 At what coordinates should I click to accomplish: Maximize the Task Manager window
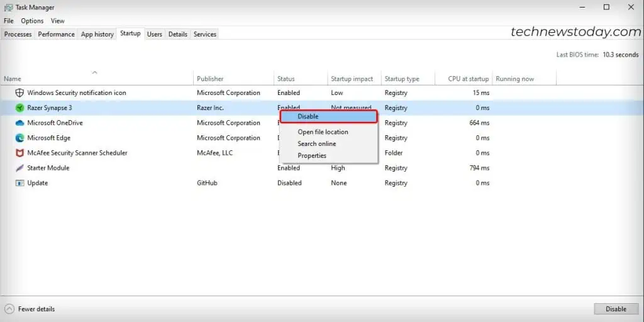(606, 7)
